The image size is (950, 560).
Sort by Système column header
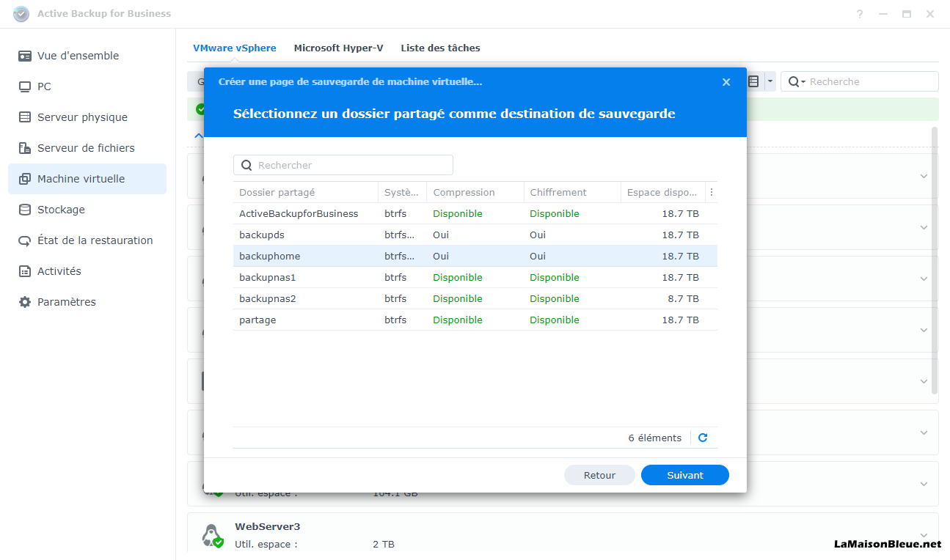[402, 192]
